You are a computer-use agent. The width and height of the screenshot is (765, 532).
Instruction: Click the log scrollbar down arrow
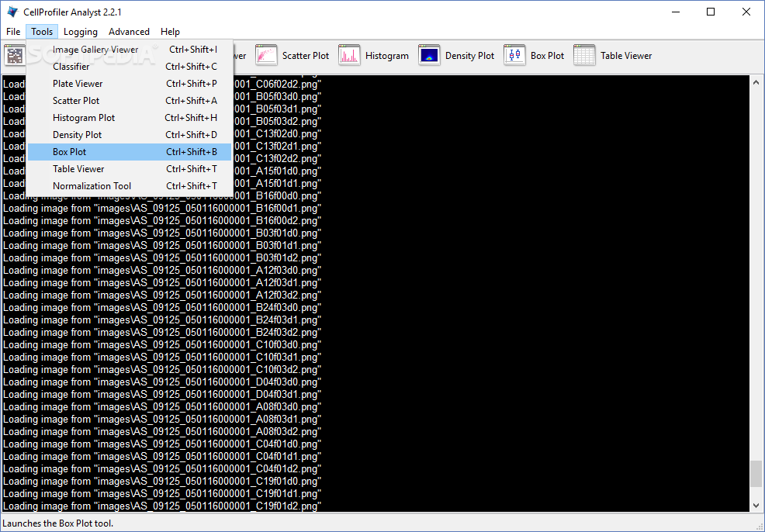click(x=756, y=505)
